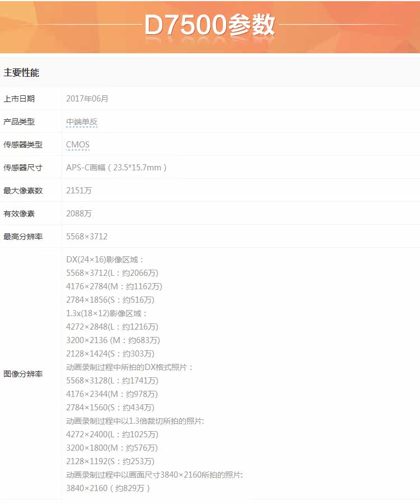Select the 2017年06月 release date value

point(87,99)
